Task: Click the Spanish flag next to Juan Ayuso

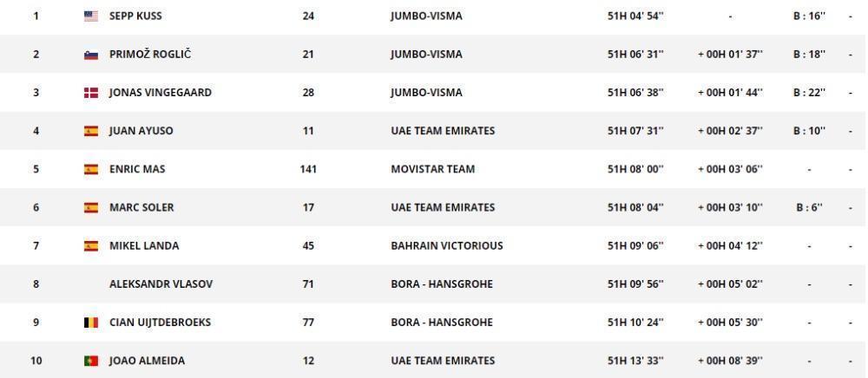Action: [91, 131]
